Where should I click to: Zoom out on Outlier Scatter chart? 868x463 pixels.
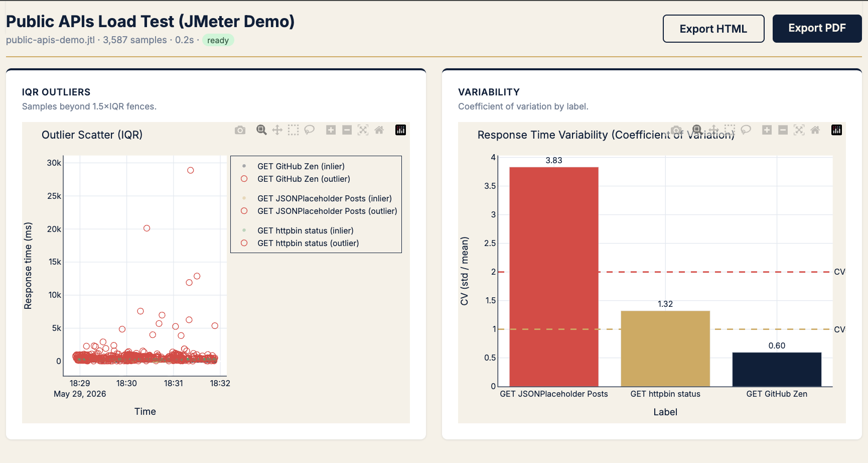pos(347,130)
